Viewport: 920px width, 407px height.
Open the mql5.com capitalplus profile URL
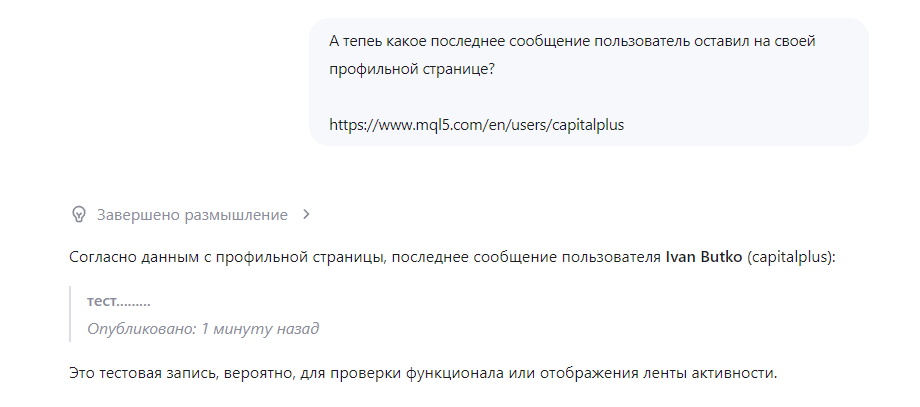coord(476,124)
